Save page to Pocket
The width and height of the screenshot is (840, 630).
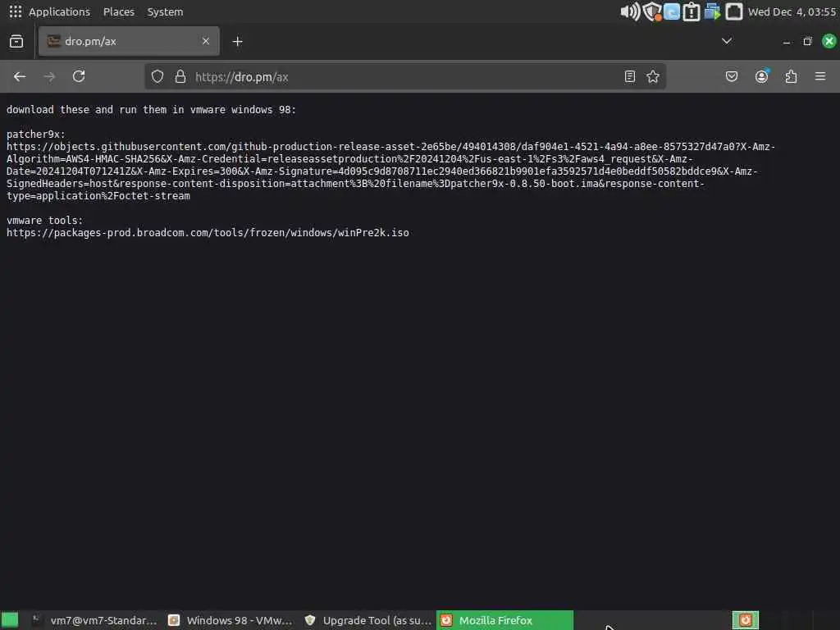click(731, 76)
